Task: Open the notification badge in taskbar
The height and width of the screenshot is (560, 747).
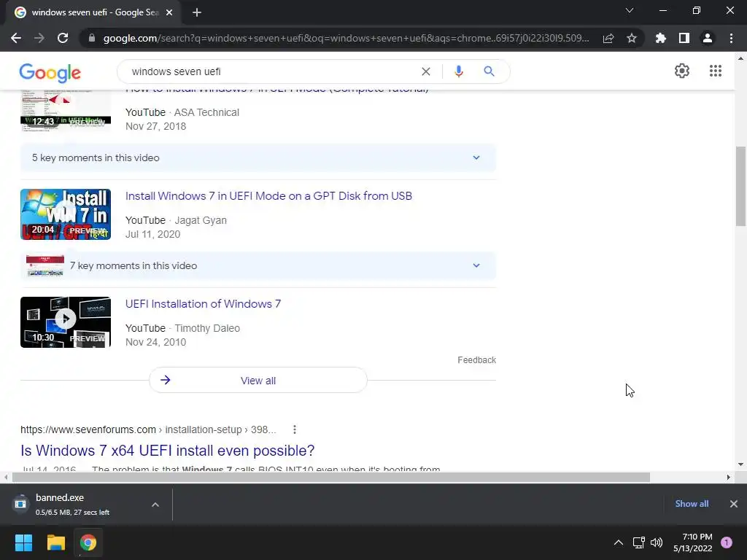Action: click(x=727, y=542)
